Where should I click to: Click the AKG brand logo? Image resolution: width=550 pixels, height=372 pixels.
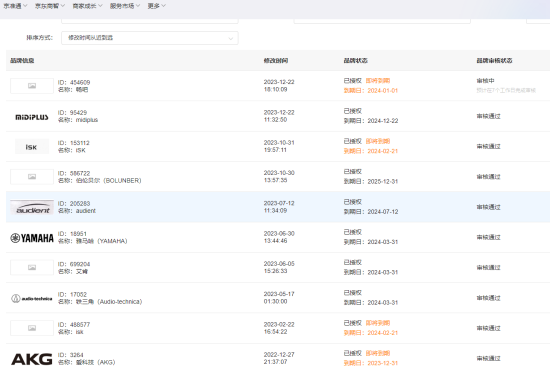point(32,359)
